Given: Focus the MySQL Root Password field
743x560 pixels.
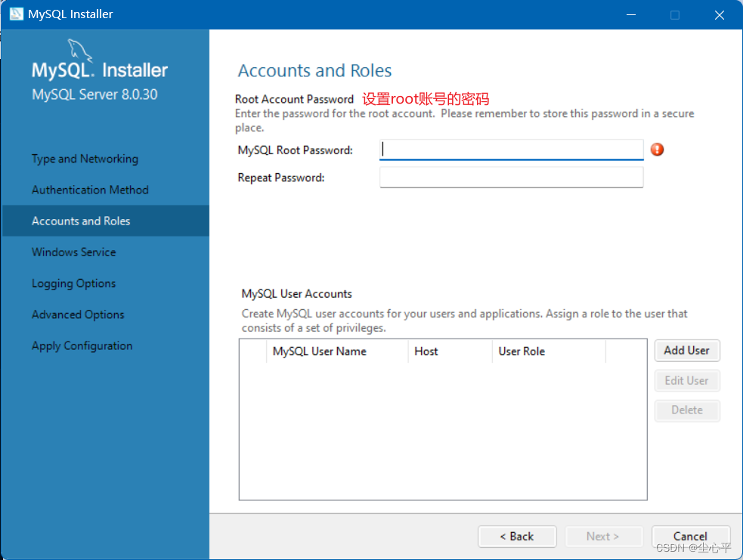Looking at the screenshot, I should (511, 150).
